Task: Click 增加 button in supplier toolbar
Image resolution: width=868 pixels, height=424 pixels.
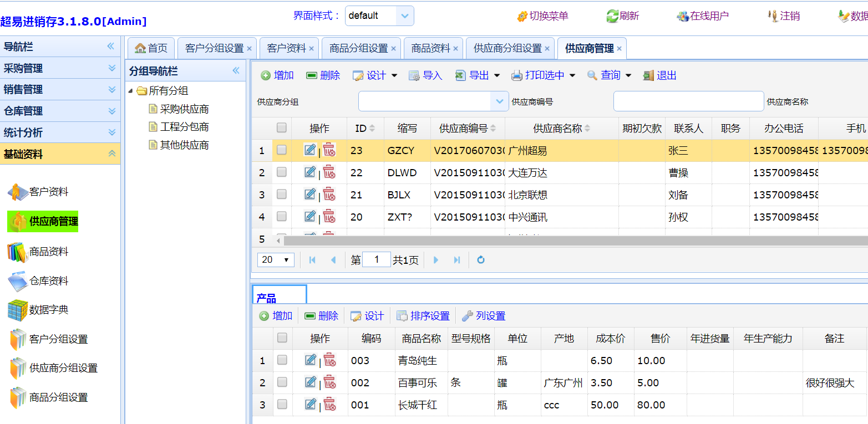Action: pyautogui.click(x=277, y=75)
